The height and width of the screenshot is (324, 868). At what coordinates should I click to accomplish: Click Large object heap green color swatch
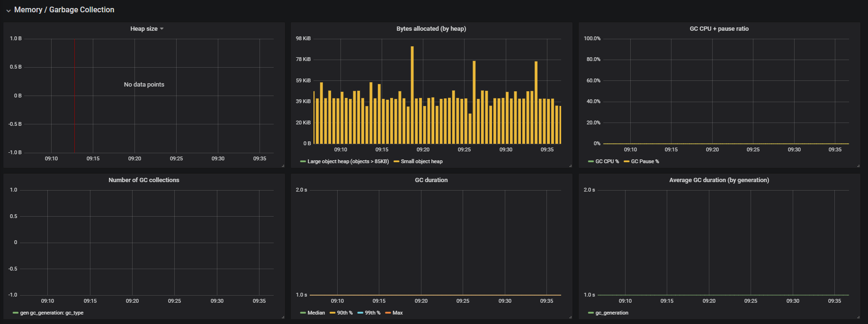pos(303,162)
